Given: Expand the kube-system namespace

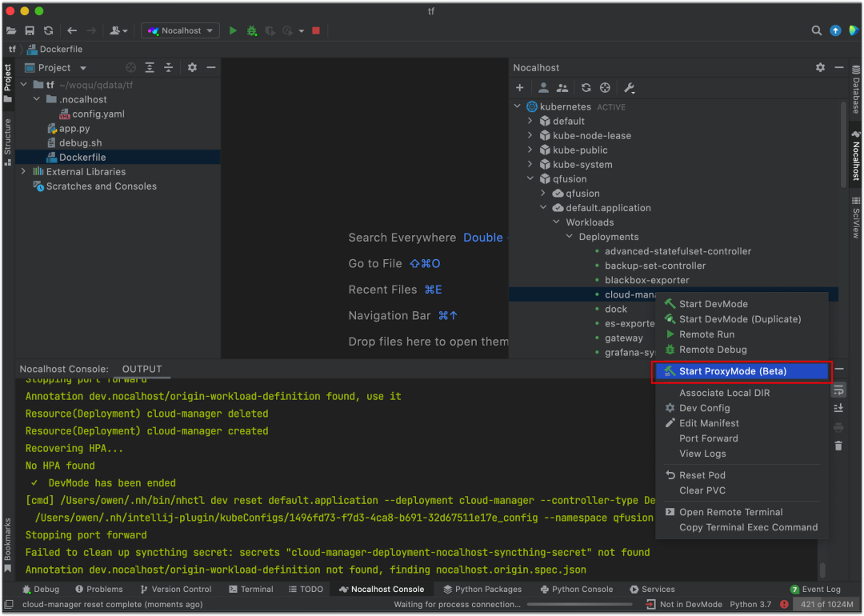Looking at the screenshot, I should [530, 164].
